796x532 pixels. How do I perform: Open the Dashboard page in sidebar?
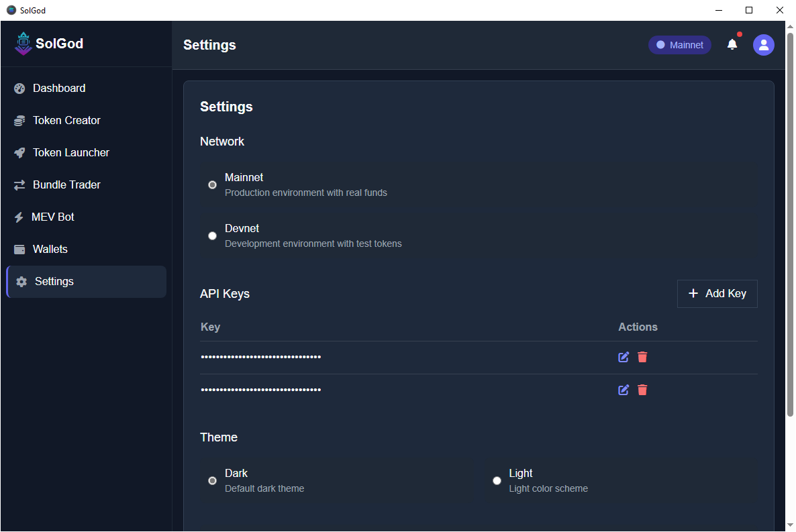coord(59,89)
